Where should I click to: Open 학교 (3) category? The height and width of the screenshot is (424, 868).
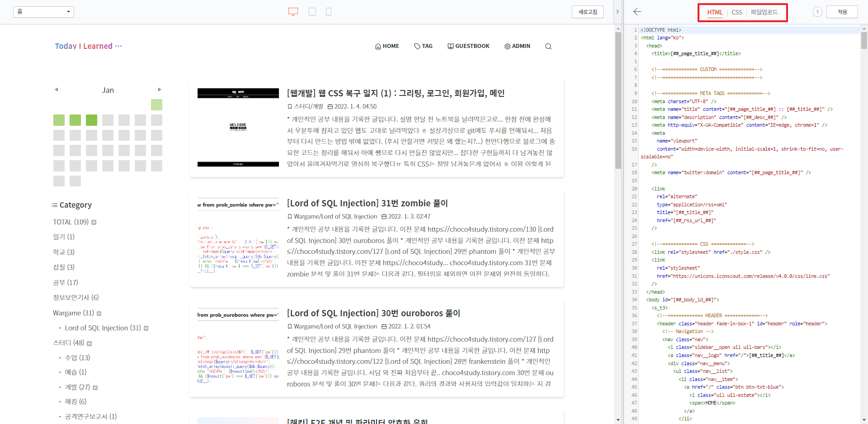[64, 252]
